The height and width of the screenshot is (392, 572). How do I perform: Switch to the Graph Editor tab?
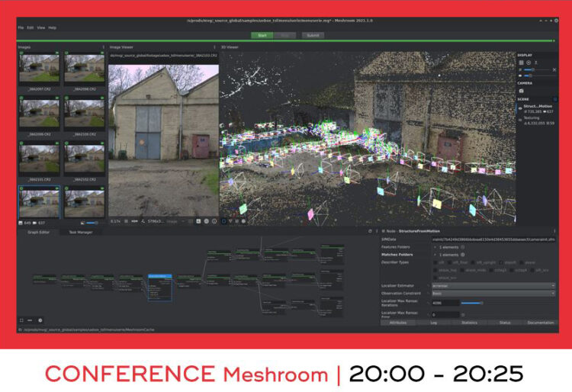point(38,233)
